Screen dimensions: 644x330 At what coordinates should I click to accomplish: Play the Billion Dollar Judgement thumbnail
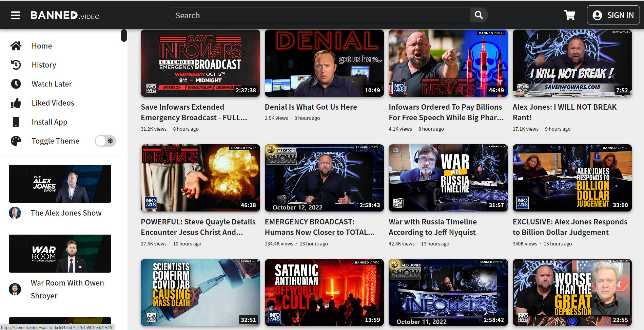click(x=572, y=178)
